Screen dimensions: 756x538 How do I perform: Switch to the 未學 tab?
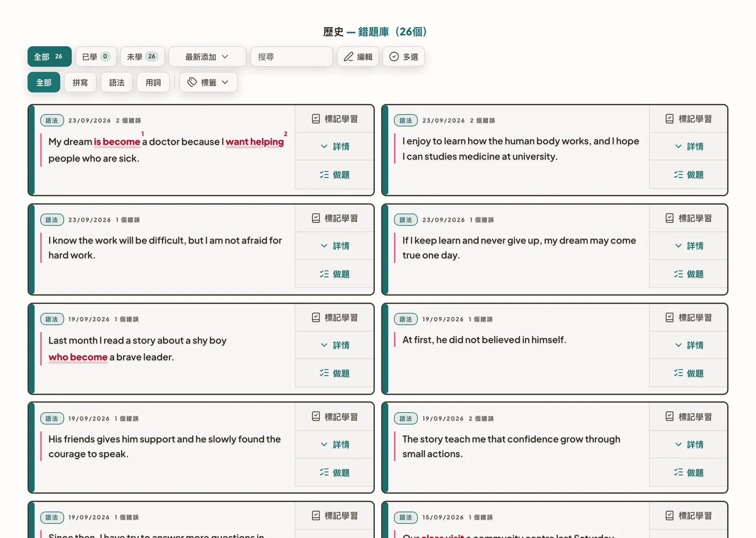(143, 57)
